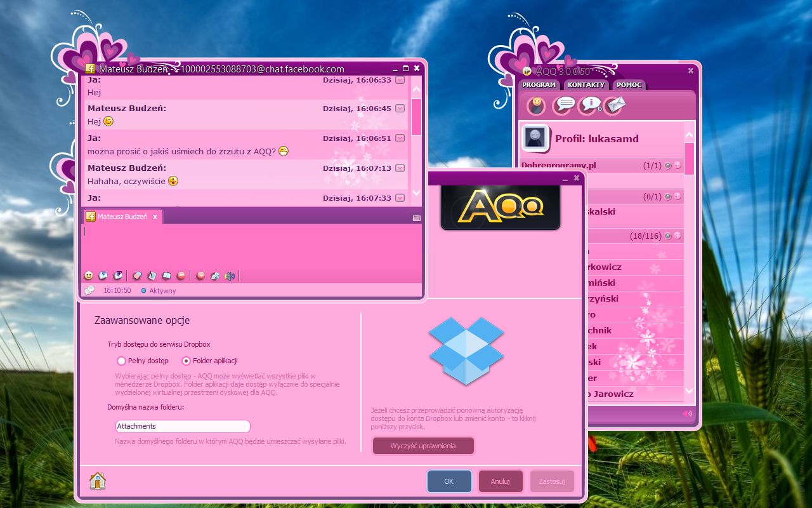
Task: Open dropdown on Mateusz message at 16:06:45
Action: 400,109
